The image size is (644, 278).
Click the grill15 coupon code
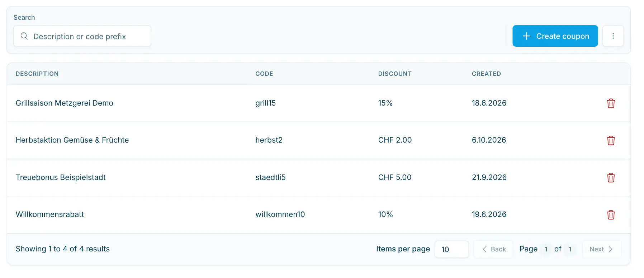point(265,103)
